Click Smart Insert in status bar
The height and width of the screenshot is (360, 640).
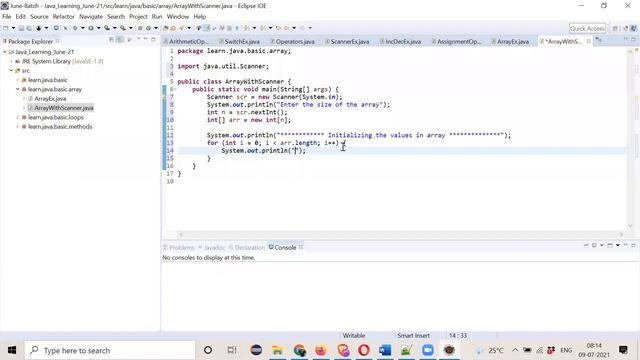(x=413, y=336)
